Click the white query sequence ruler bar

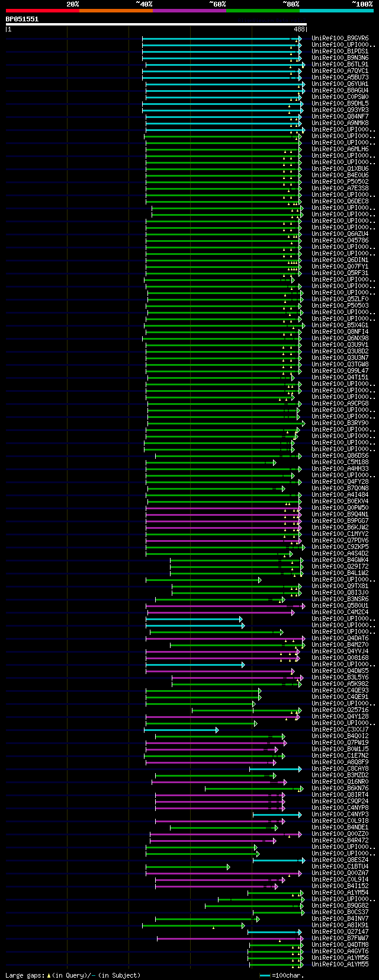click(156, 24)
